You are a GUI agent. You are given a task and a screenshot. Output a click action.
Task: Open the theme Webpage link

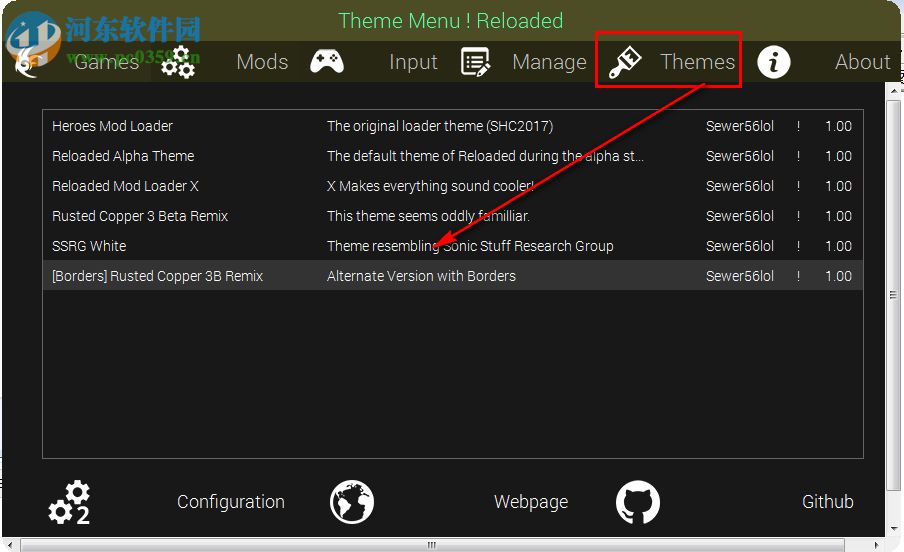[x=530, y=502]
